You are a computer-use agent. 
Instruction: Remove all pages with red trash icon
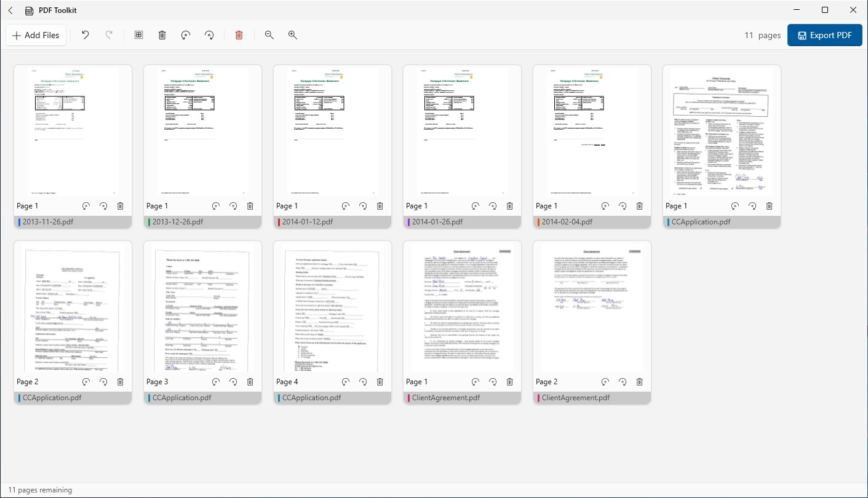point(239,35)
